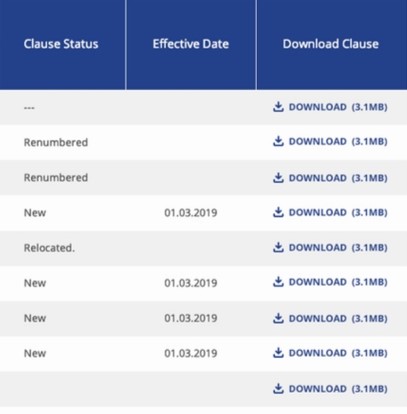The height and width of the screenshot is (414, 407).
Task: Click the download icon in the first Renumbered row
Action: coord(278,141)
